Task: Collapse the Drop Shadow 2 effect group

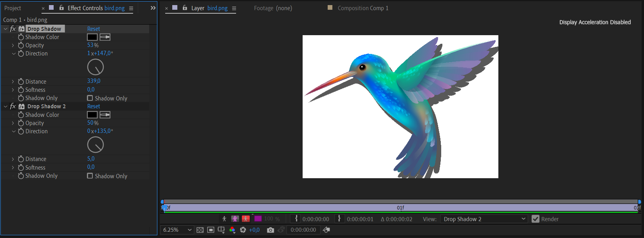Action: coord(5,106)
